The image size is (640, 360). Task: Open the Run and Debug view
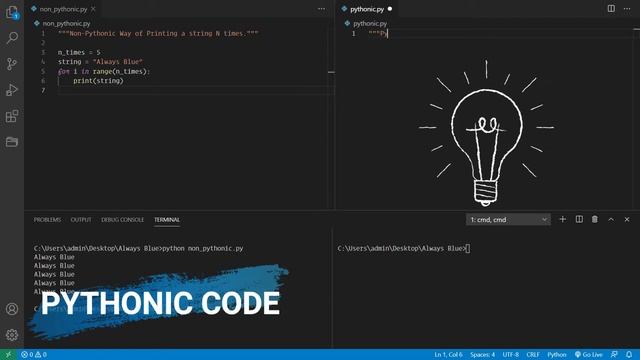(12, 90)
